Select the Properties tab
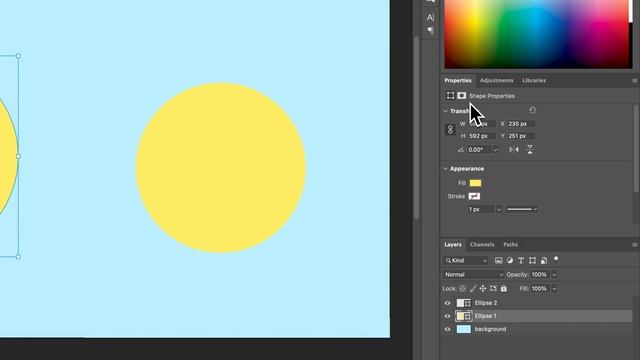 click(458, 80)
